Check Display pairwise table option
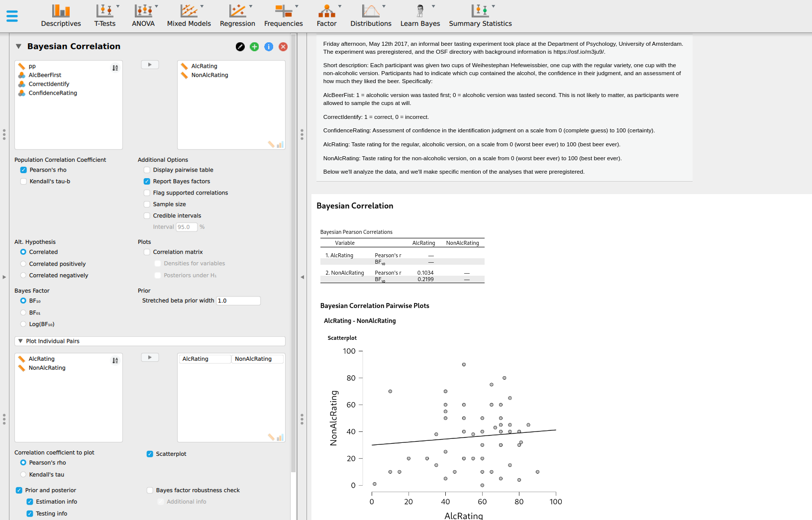The height and width of the screenshot is (520, 812). [147, 170]
